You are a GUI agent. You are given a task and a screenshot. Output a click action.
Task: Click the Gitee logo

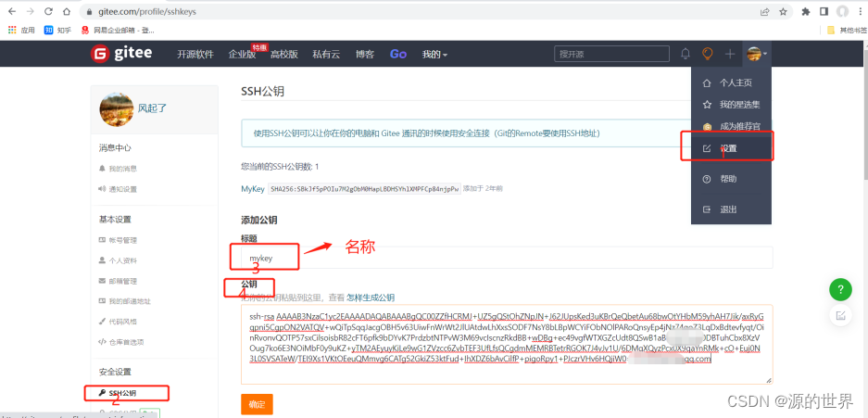[121, 54]
